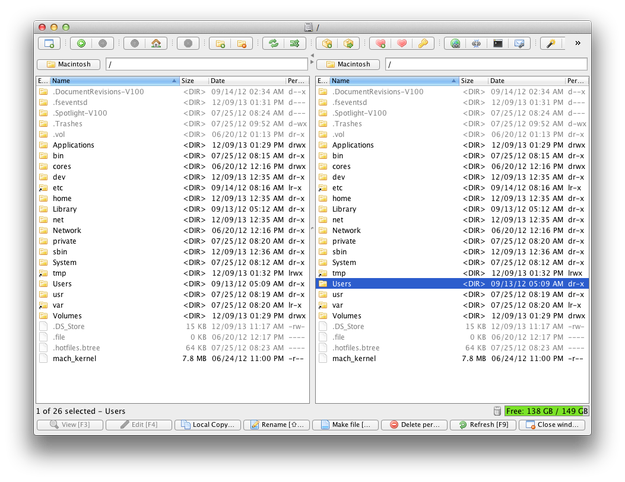Viewport: 625px width, 482px height.
Task: Select mach_kernel file in right panel
Action: [x=452, y=358]
